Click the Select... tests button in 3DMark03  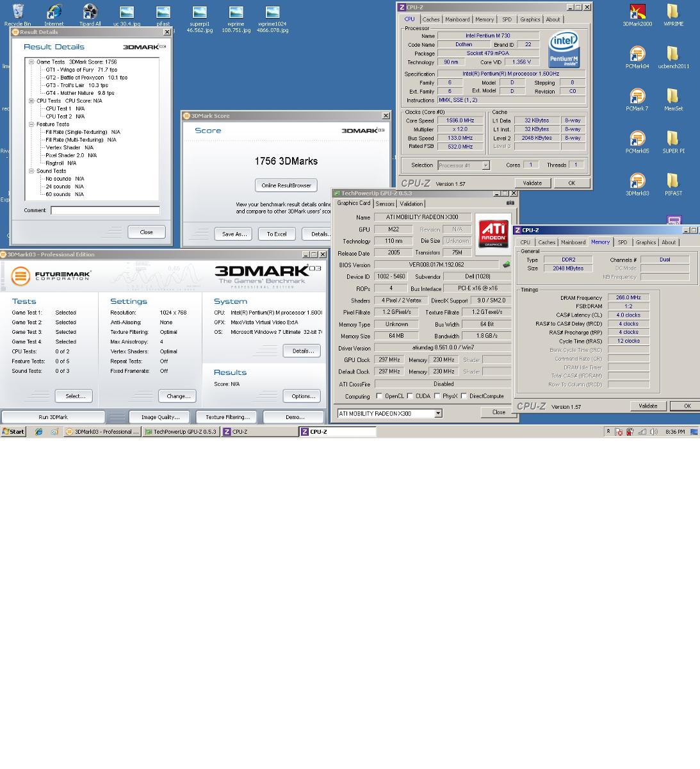(75, 396)
